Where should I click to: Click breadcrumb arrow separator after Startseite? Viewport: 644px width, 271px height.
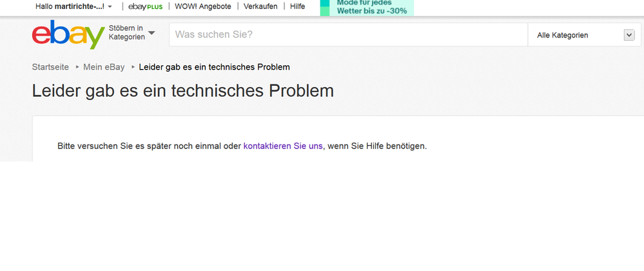[77, 66]
